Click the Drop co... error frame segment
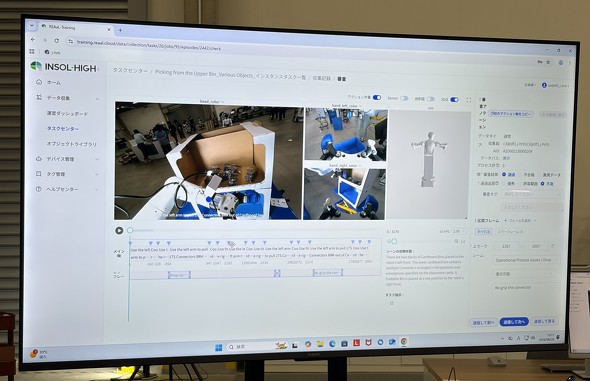Screen dimensions: 590x381 click(x=179, y=275)
